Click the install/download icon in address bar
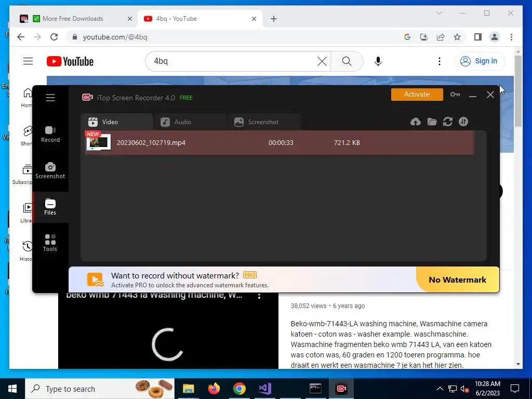Viewport: 532px width, 399px height. point(424,37)
